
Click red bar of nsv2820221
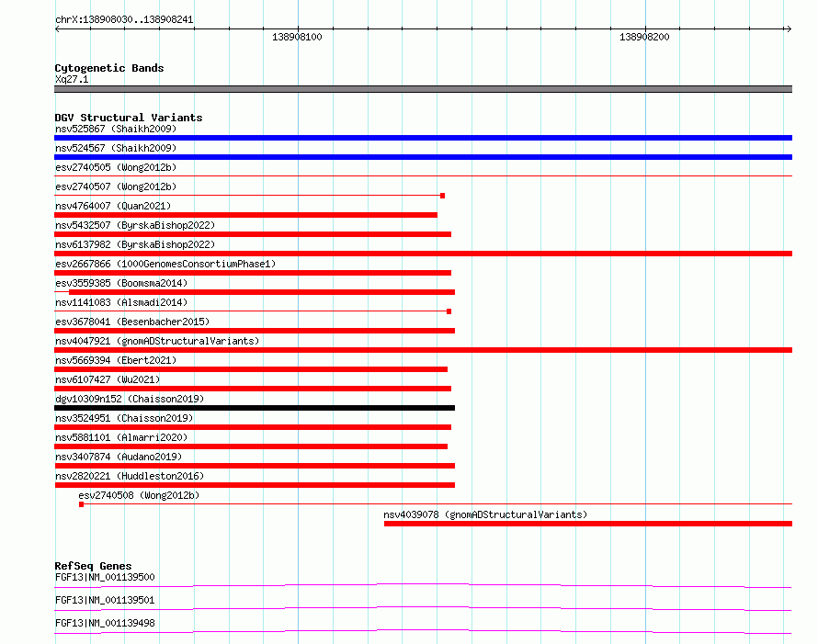pos(255,485)
